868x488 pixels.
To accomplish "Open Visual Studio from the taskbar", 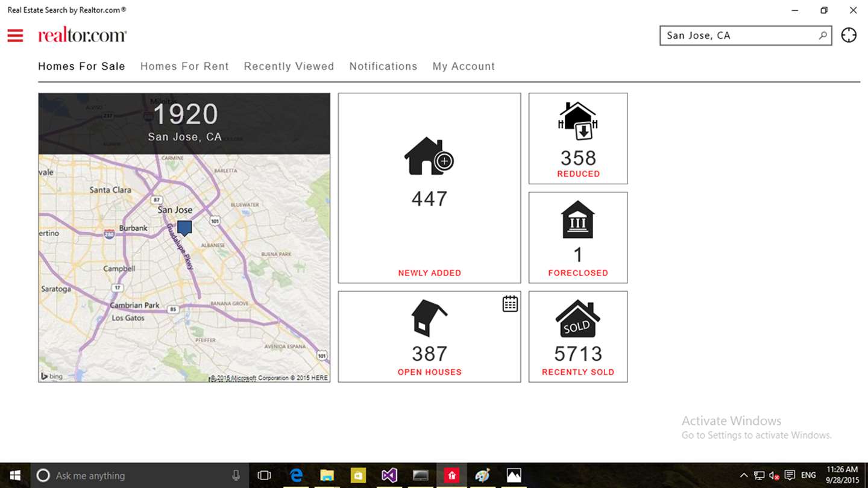I will [389, 475].
